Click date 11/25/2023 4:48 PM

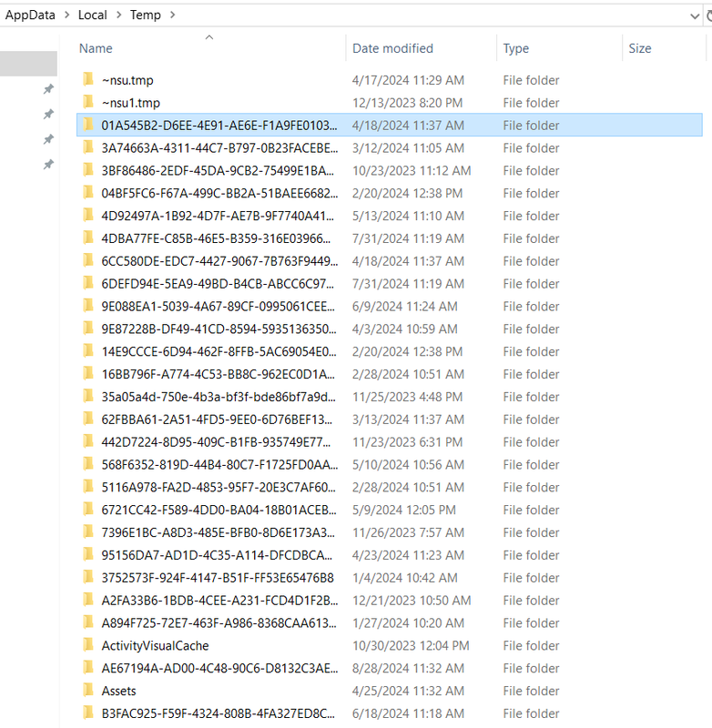407,397
